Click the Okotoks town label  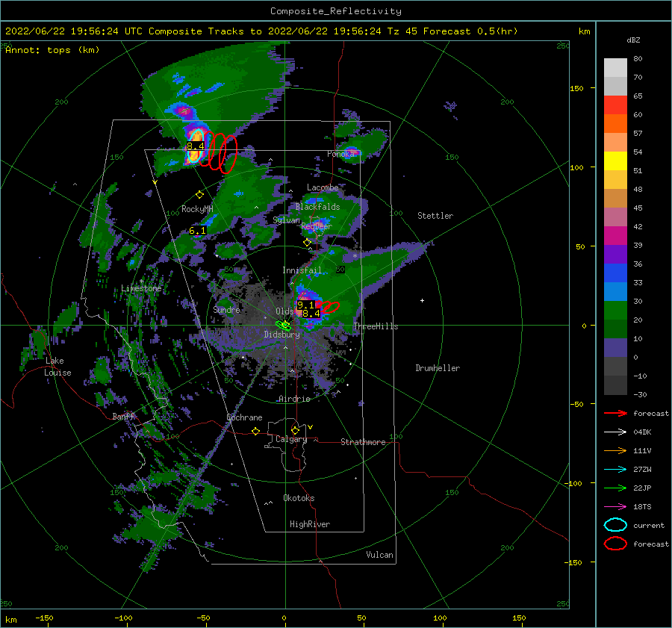click(299, 498)
